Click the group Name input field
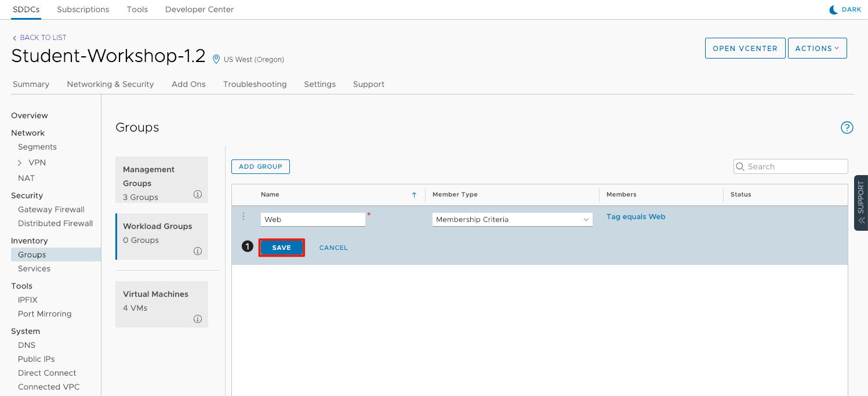 [x=313, y=220]
